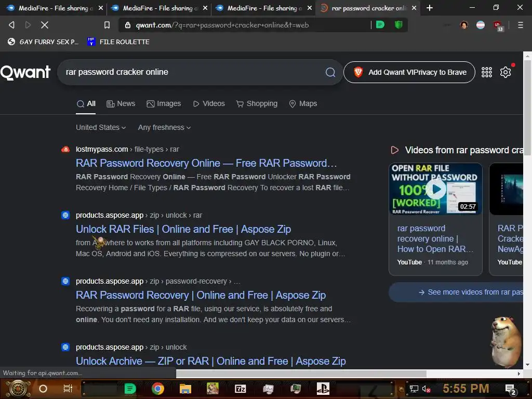Click the address bar URL
532x399 pixels.
(222, 25)
